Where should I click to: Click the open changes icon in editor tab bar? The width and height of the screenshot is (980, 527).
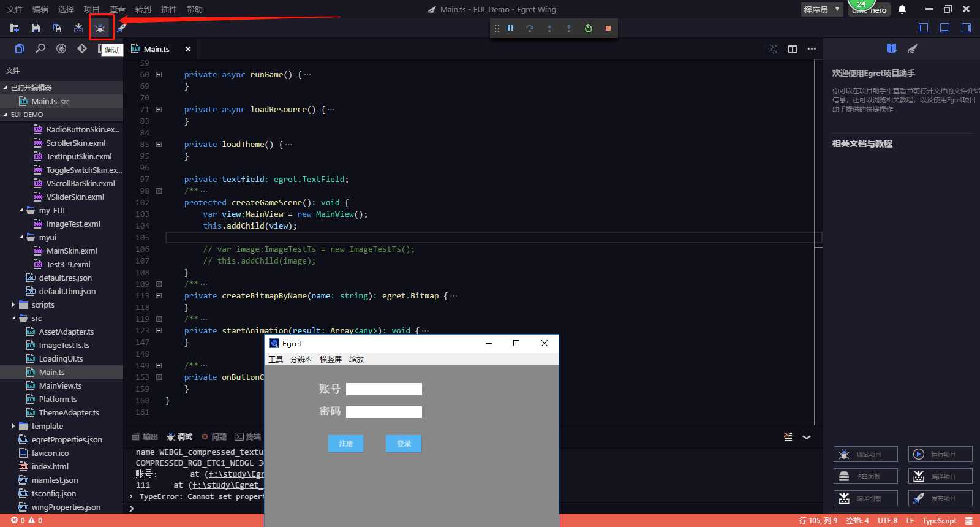(x=773, y=49)
